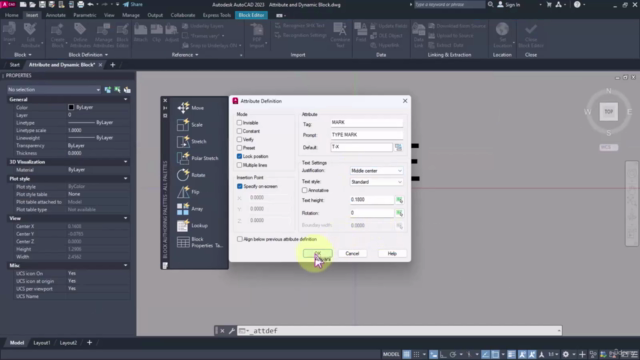Click the Sign In link
640x360 pixels.
click(509, 4)
